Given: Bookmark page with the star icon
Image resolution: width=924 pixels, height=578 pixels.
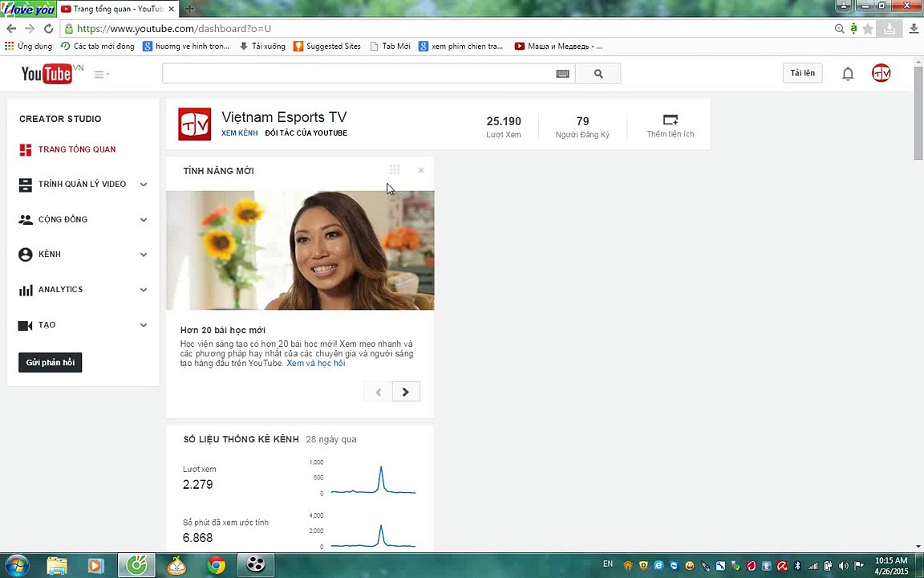Looking at the screenshot, I should pyautogui.click(x=867, y=28).
